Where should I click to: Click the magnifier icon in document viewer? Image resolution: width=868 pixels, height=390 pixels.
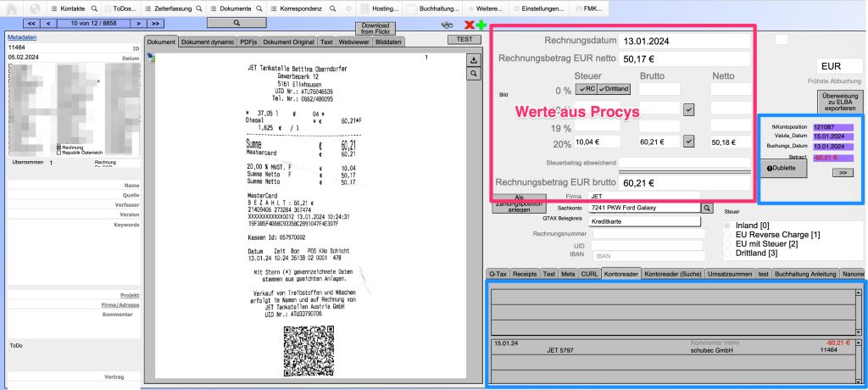pyautogui.click(x=473, y=74)
